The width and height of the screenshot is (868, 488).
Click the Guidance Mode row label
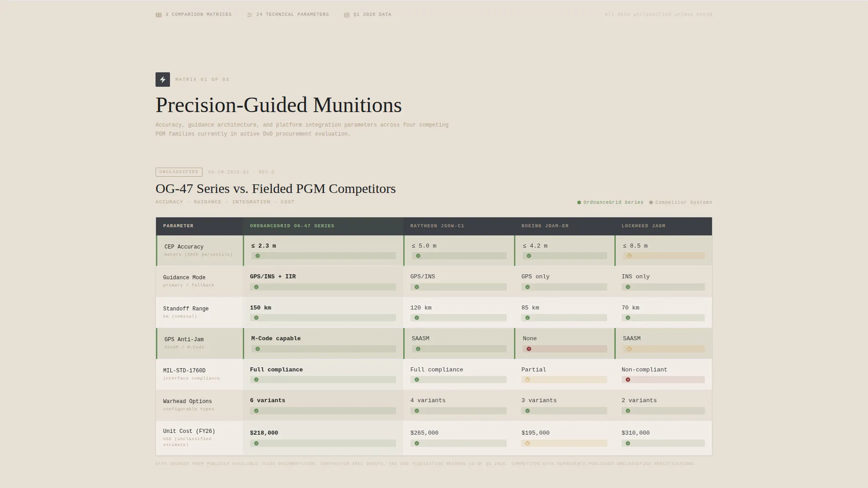(184, 278)
